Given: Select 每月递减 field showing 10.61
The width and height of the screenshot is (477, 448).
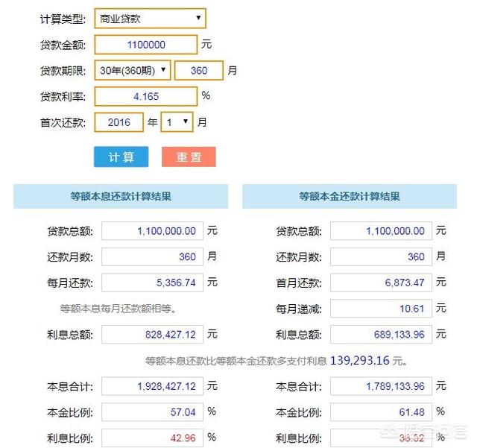Looking at the screenshot, I should (381, 309).
